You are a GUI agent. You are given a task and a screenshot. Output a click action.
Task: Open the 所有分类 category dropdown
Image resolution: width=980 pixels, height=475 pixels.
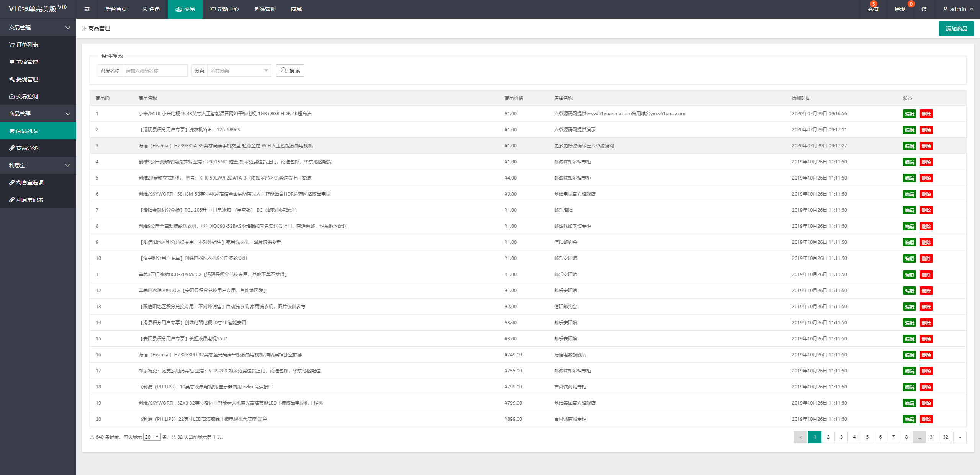pos(239,70)
